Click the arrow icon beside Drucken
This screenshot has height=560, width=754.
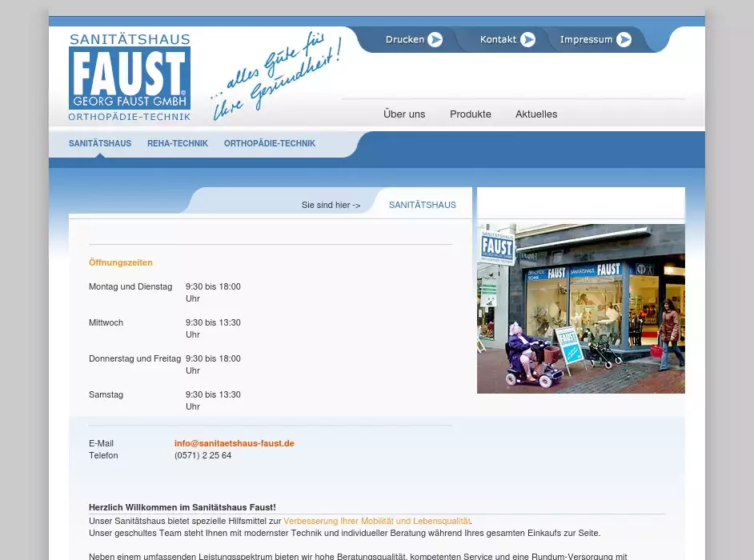click(x=435, y=39)
